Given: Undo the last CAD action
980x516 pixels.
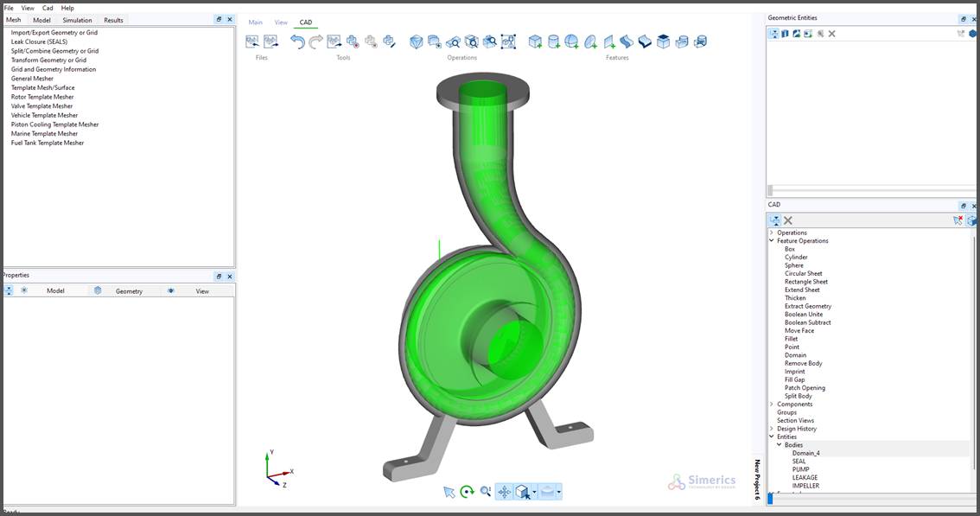Looking at the screenshot, I should tap(297, 41).
